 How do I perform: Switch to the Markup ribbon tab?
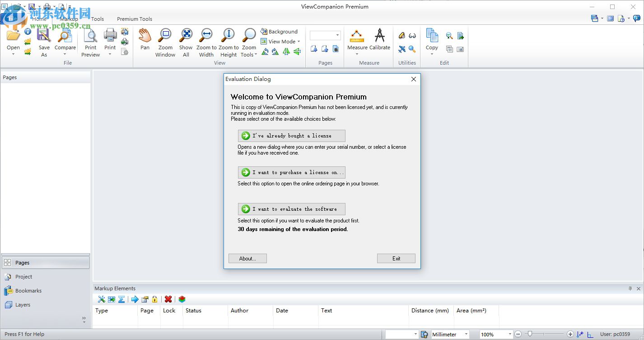tap(69, 19)
